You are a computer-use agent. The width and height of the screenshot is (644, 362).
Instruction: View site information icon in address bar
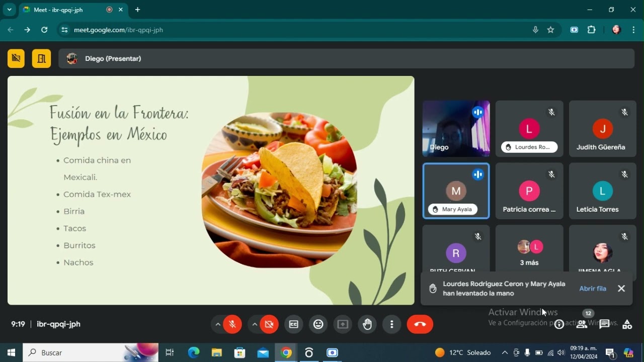tap(64, 30)
